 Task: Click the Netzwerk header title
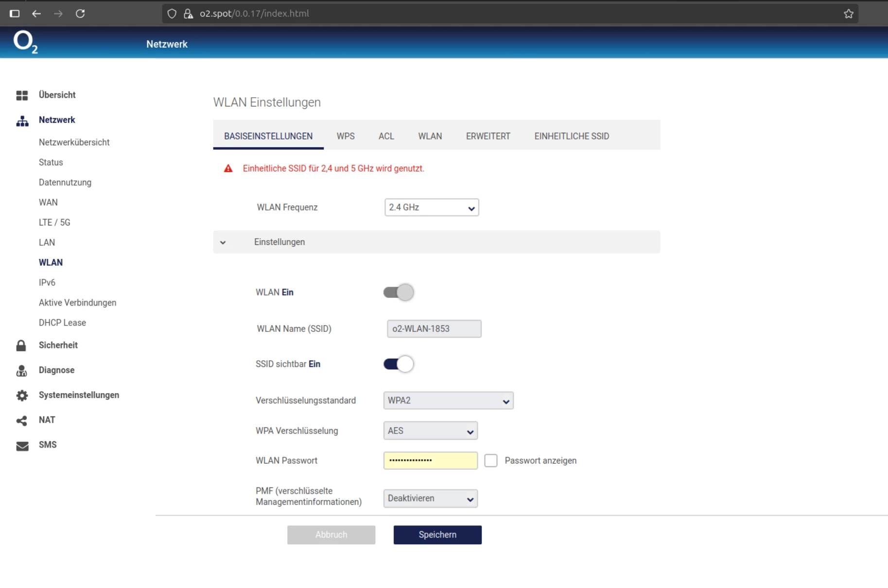point(167,44)
